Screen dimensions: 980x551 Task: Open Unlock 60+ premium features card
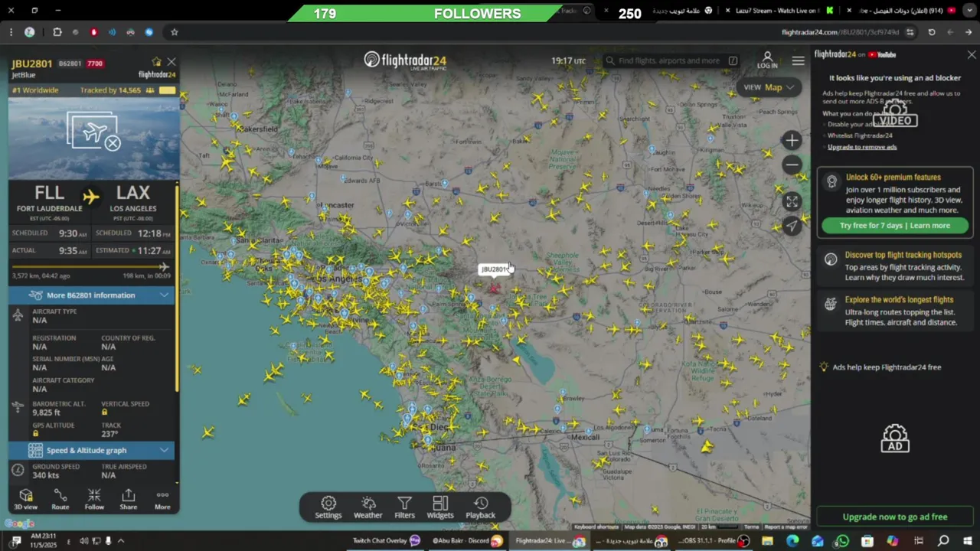coord(895,204)
